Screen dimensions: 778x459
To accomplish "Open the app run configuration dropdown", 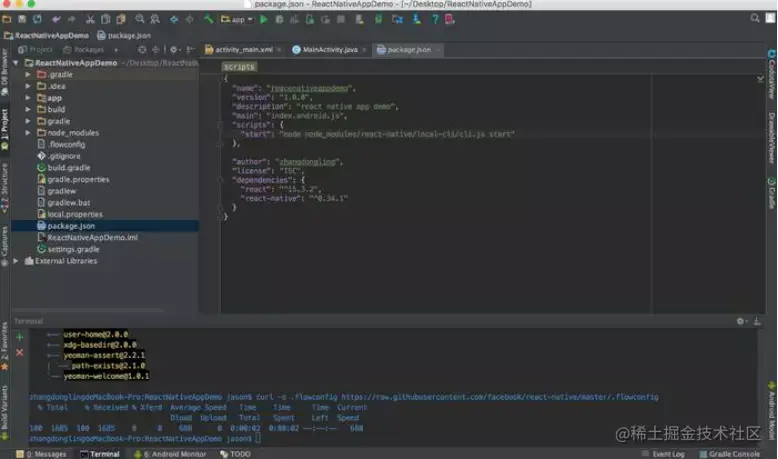I will (237, 19).
